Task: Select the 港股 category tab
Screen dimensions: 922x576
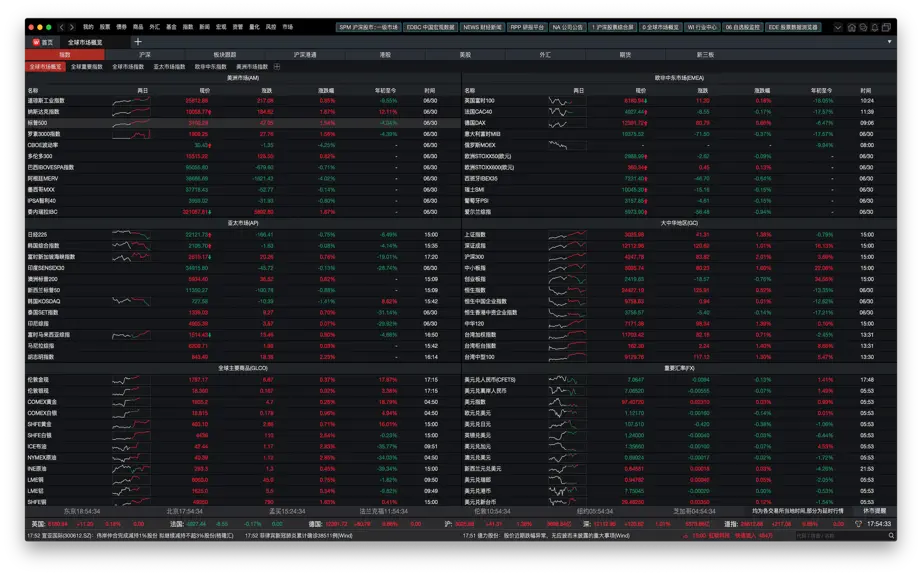Action: click(x=385, y=55)
